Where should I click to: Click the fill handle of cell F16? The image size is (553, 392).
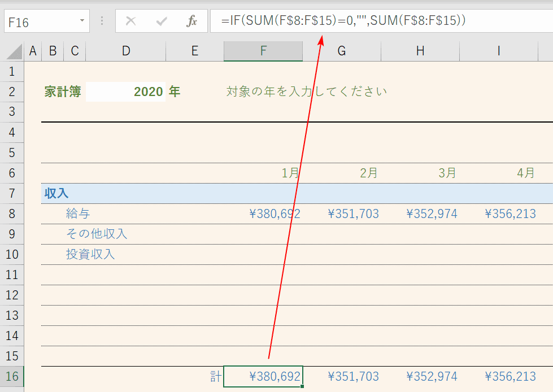tap(302, 386)
